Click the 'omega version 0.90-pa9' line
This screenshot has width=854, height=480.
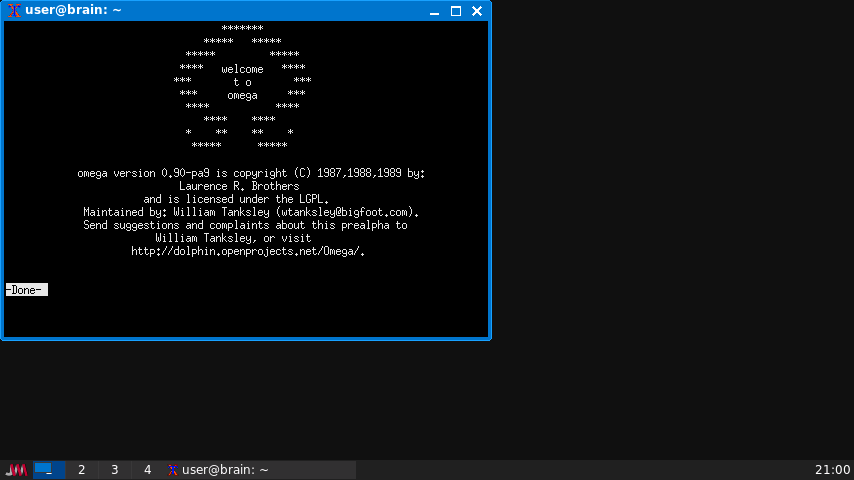pos(251,173)
